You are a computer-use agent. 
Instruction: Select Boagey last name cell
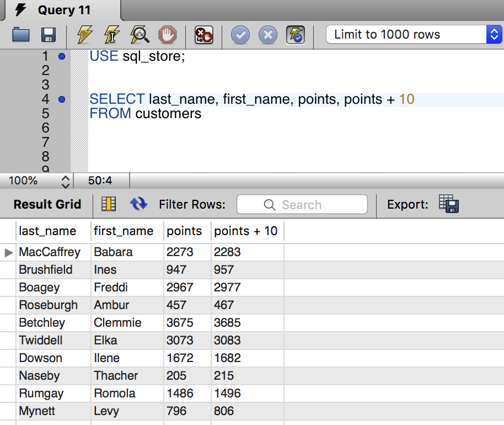click(53, 288)
